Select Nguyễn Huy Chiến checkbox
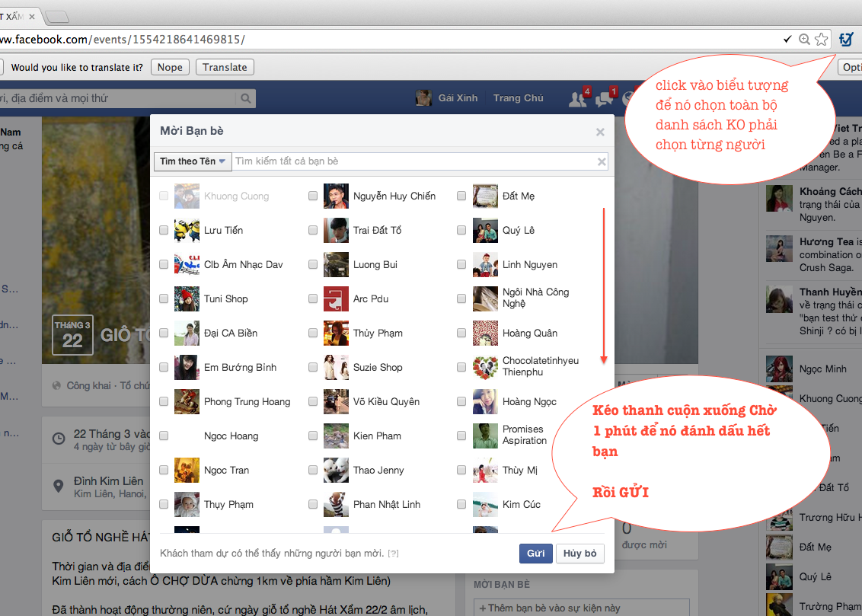862x616 pixels. coord(313,196)
